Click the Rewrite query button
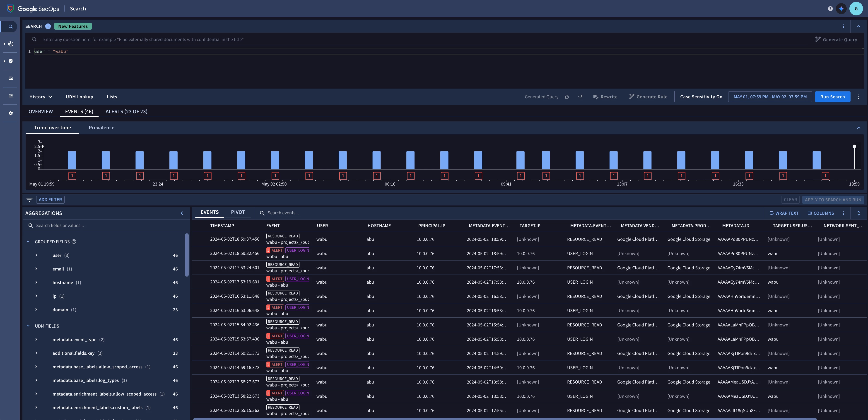Screen dimensions: 868x420 [x=605, y=97]
